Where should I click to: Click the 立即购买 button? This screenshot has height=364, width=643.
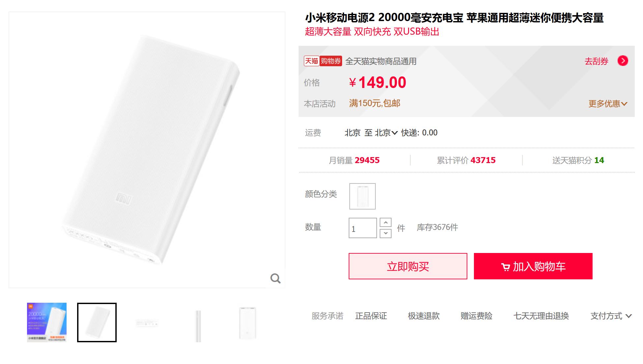tap(408, 266)
